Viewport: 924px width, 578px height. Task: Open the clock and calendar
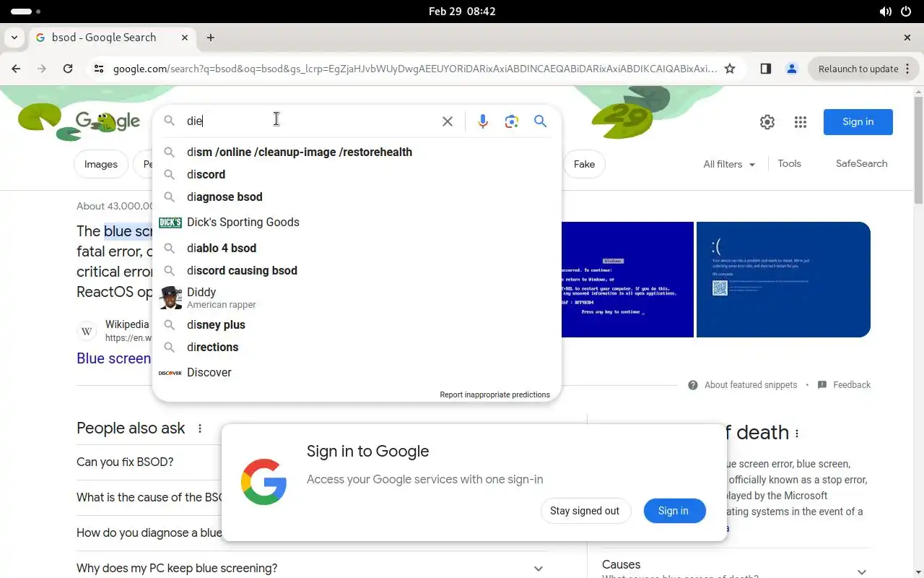[x=462, y=12]
